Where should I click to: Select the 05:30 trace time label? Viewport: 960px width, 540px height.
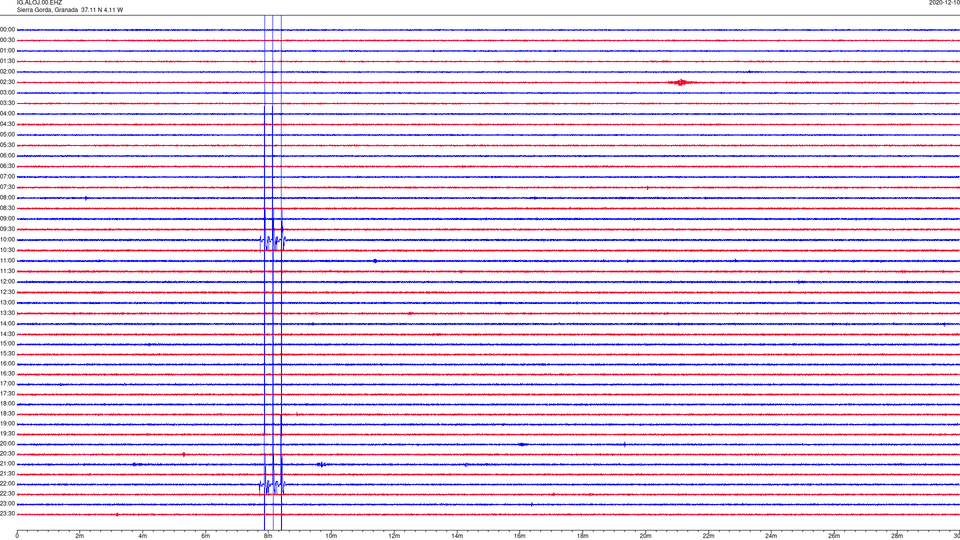coord(7,145)
